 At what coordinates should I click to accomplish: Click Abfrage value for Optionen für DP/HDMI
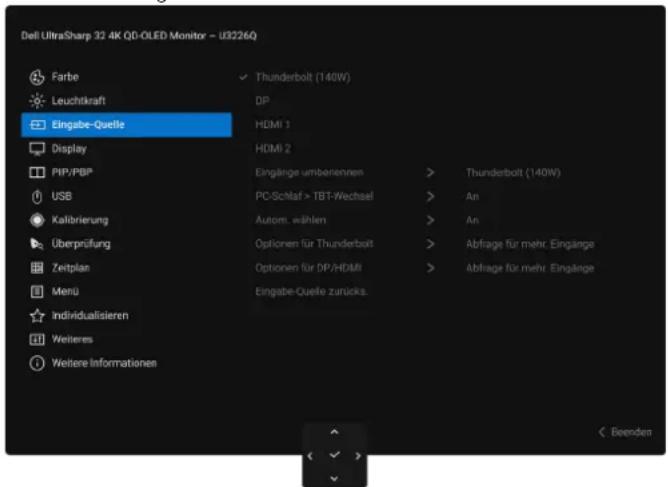[x=530, y=268]
